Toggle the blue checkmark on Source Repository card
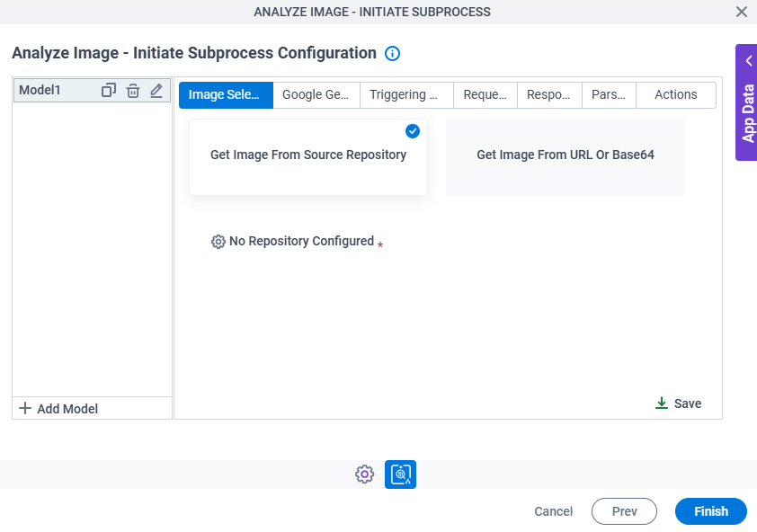 pos(413,131)
